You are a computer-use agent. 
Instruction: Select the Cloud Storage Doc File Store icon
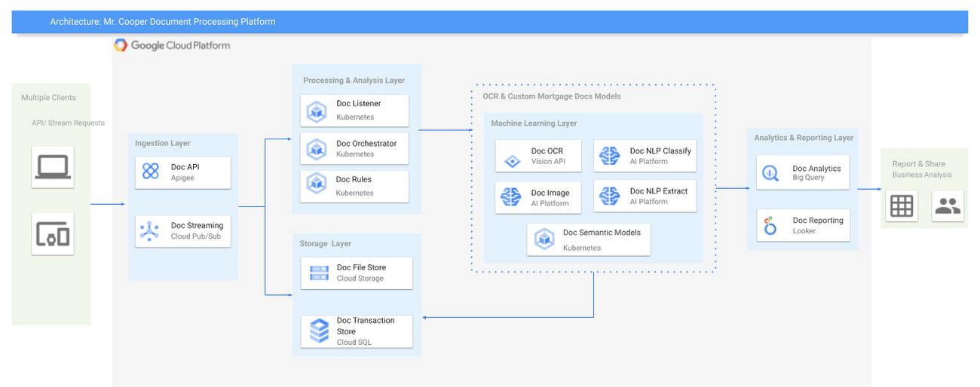[319, 273]
